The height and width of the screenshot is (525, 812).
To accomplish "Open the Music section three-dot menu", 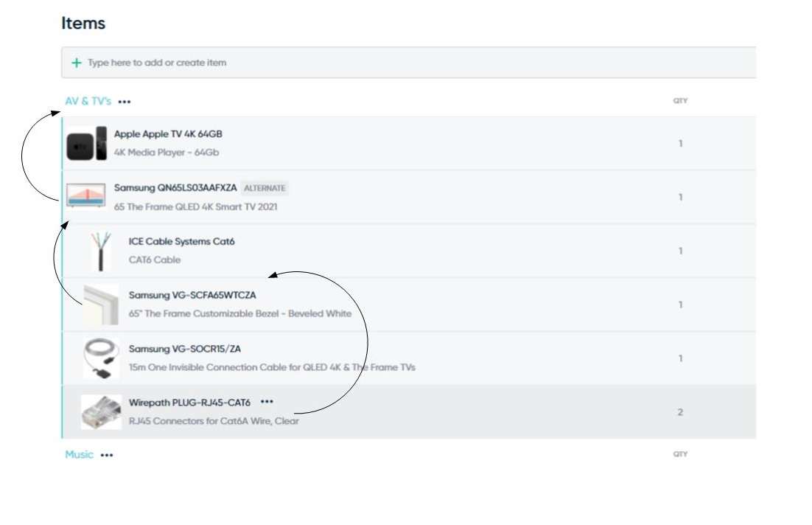I will click(107, 455).
